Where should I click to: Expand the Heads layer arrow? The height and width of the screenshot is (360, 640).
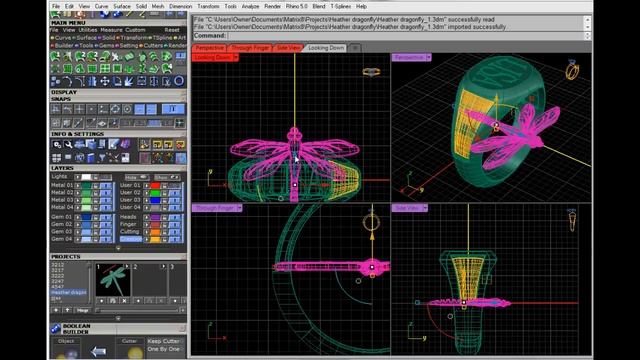click(x=146, y=217)
